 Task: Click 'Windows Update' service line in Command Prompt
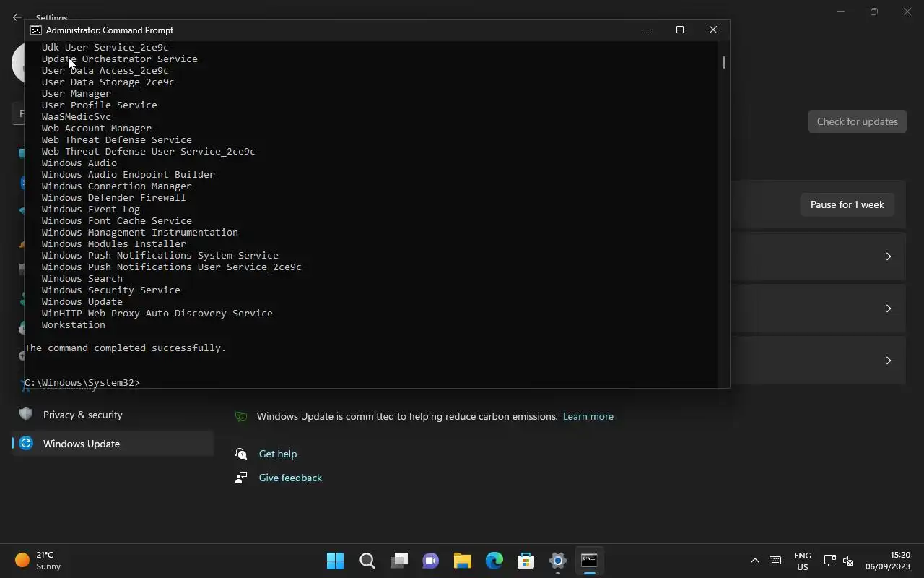tap(82, 301)
